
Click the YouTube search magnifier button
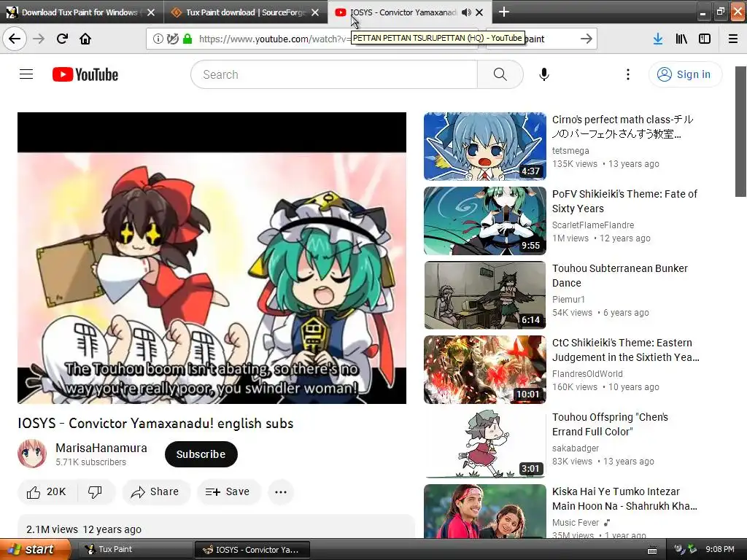tap(500, 74)
